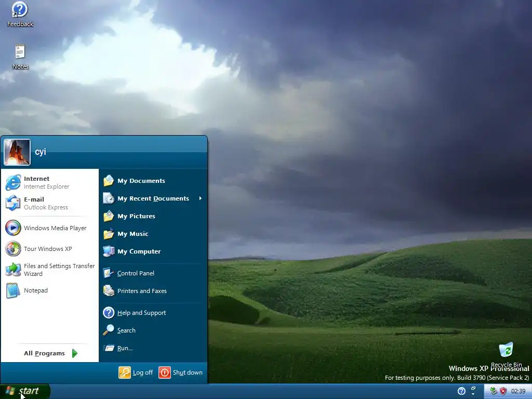Viewport: 532px width, 399px height.
Task: Open Notepad from the Start menu
Action: click(49, 290)
